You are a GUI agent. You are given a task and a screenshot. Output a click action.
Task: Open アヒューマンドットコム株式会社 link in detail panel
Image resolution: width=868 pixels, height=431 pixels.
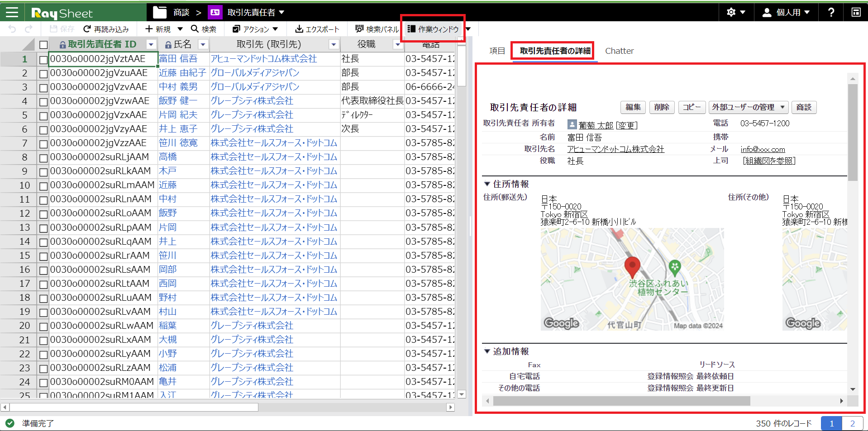(615, 149)
